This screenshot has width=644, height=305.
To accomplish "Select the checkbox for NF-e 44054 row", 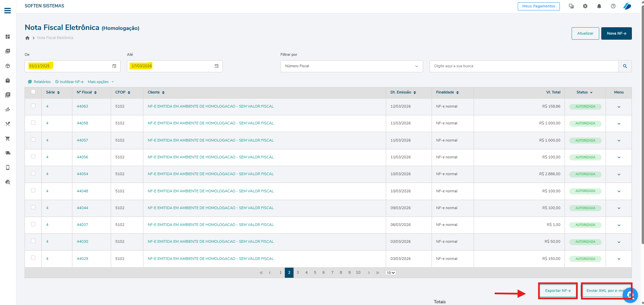I will pos(33,174).
